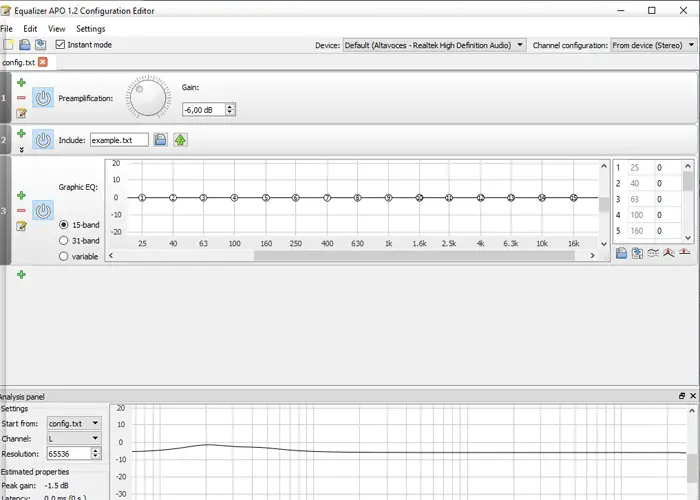This screenshot has height=500, width=700.
Task: Remove the Preamplification filter row
Action: [21, 98]
